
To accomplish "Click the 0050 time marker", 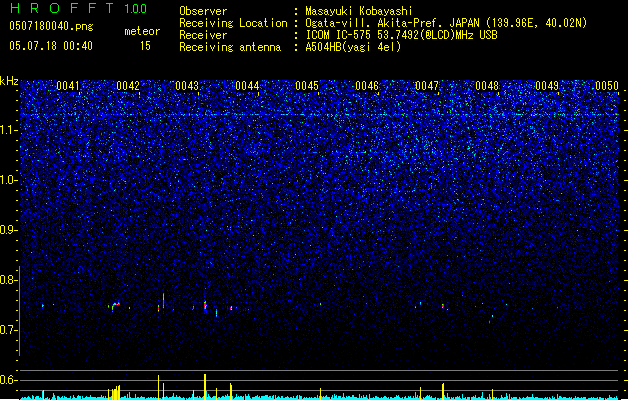I will click(607, 86).
